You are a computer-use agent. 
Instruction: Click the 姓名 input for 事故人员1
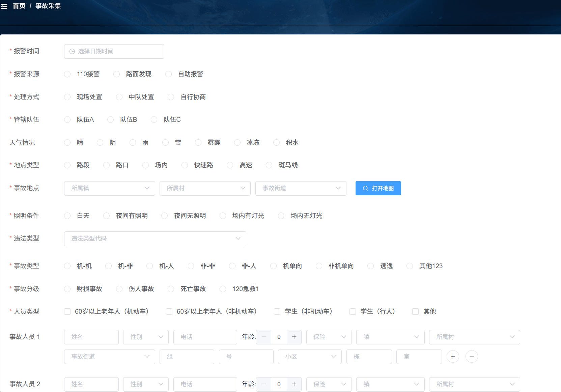click(x=91, y=337)
